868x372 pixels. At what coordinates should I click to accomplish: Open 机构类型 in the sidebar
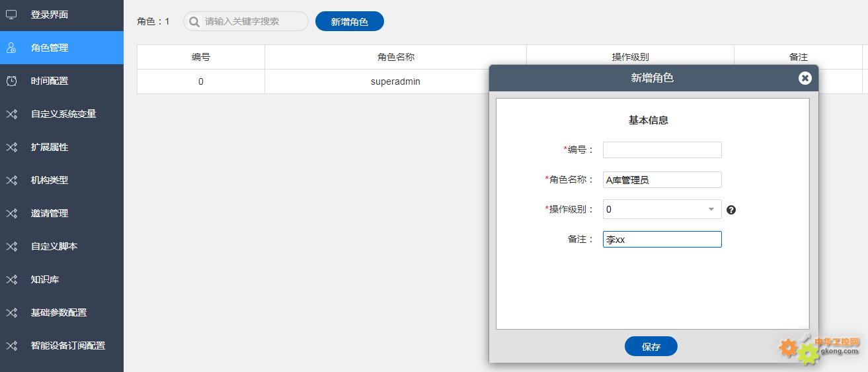(x=61, y=180)
